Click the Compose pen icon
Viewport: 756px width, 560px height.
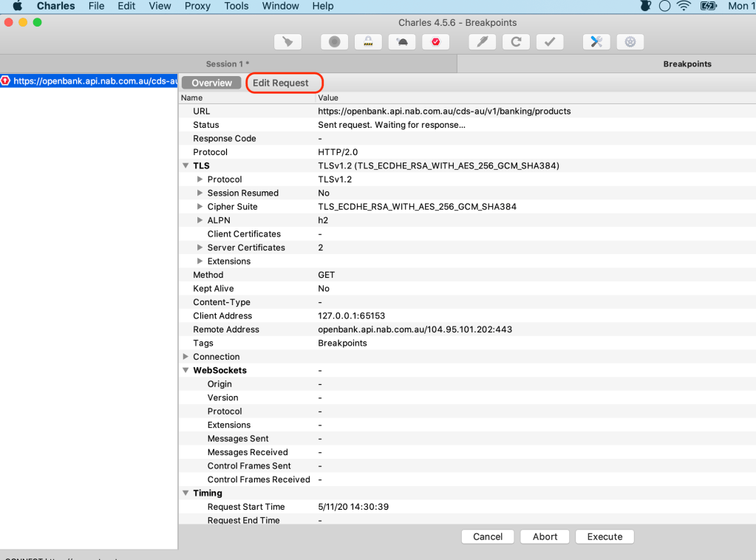482,42
